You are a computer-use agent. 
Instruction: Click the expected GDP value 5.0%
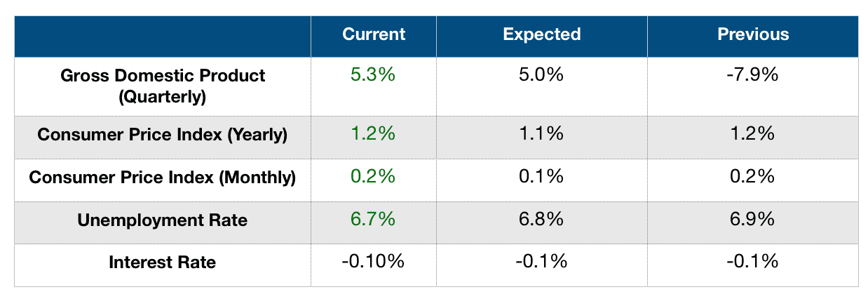pos(542,75)
